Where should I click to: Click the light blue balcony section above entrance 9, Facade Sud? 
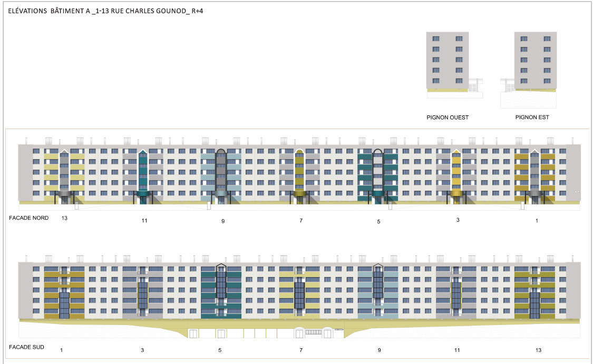coord(378,292)
